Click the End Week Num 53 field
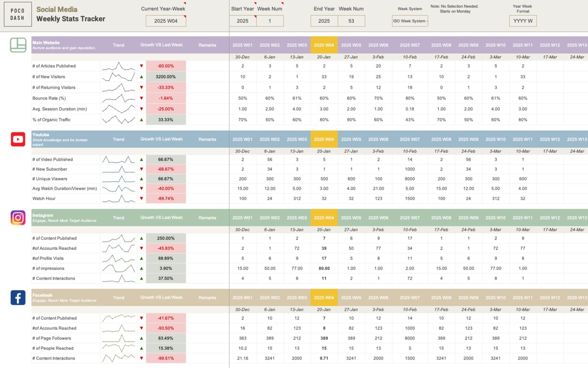 tap(351, 21)
